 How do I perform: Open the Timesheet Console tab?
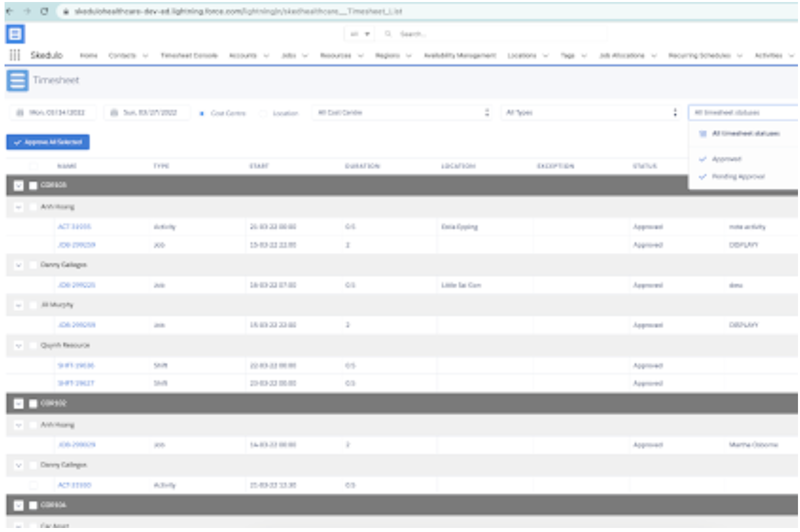click(189, 55)
